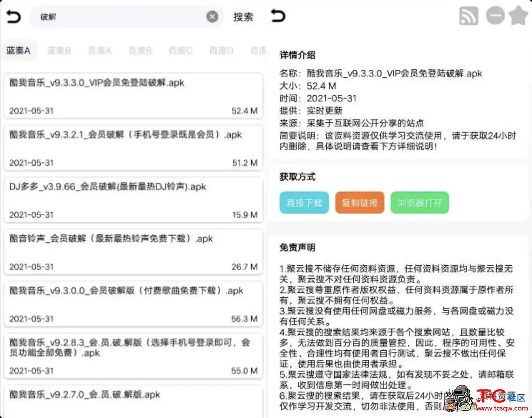Tap the 名称 line in the details
Image resolution: width=532 pixels, height=418 pixels.
pyautogui.click(x=381, y=74)
